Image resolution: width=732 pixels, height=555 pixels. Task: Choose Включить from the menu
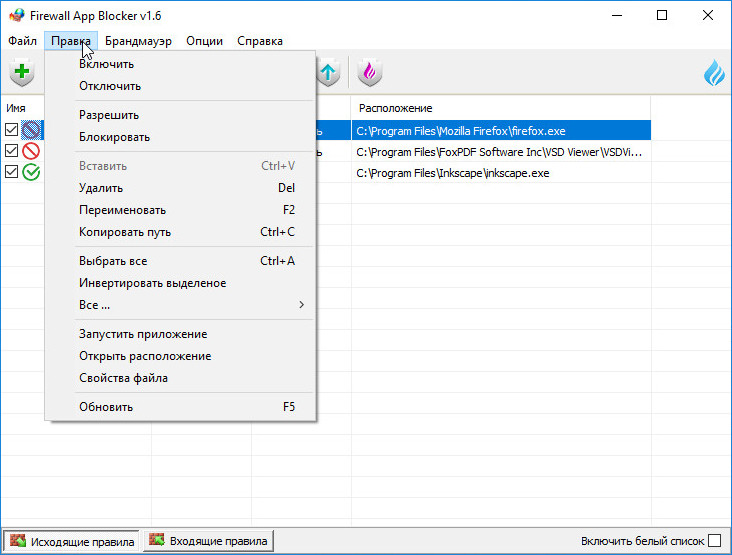[x=181, y=64]
